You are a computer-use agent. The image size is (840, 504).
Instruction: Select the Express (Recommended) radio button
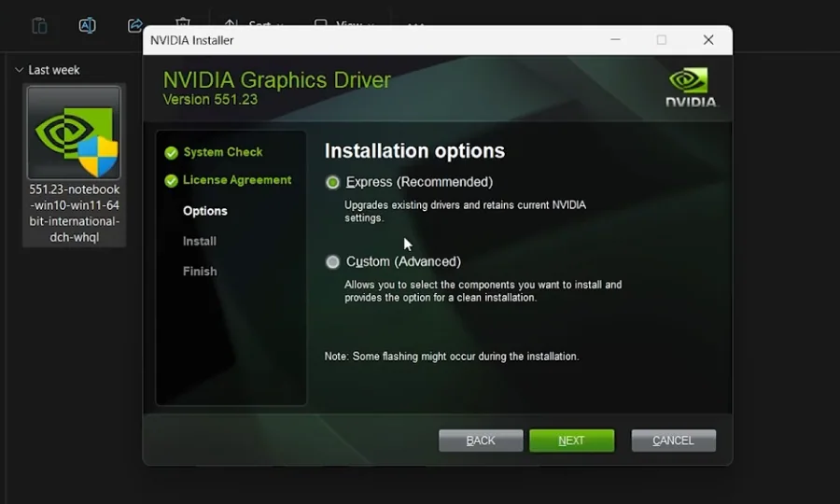coord(332,183)
